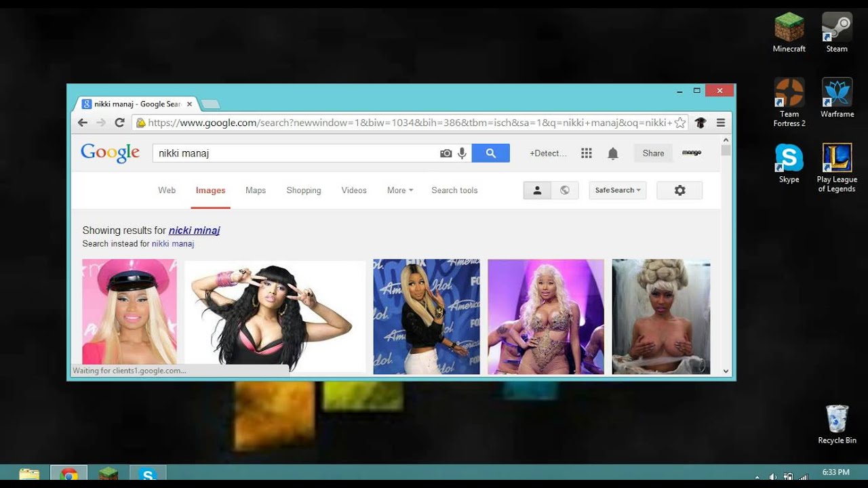
Task: Expand the More search categories dropdown
Action: [x=400, y=190]
